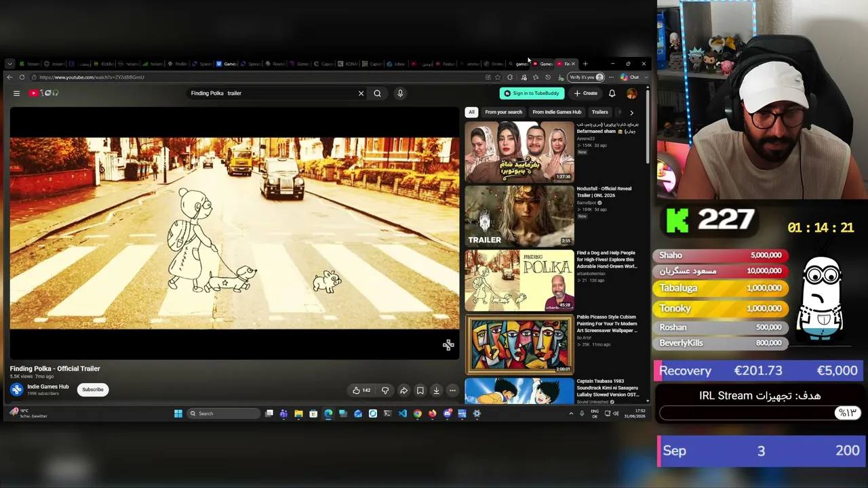The width and height of the screenshot is (868, 488).
Task: Subscribe to Indie Games Hub channel
Action: pyautogui.click(x=93, y=390)
